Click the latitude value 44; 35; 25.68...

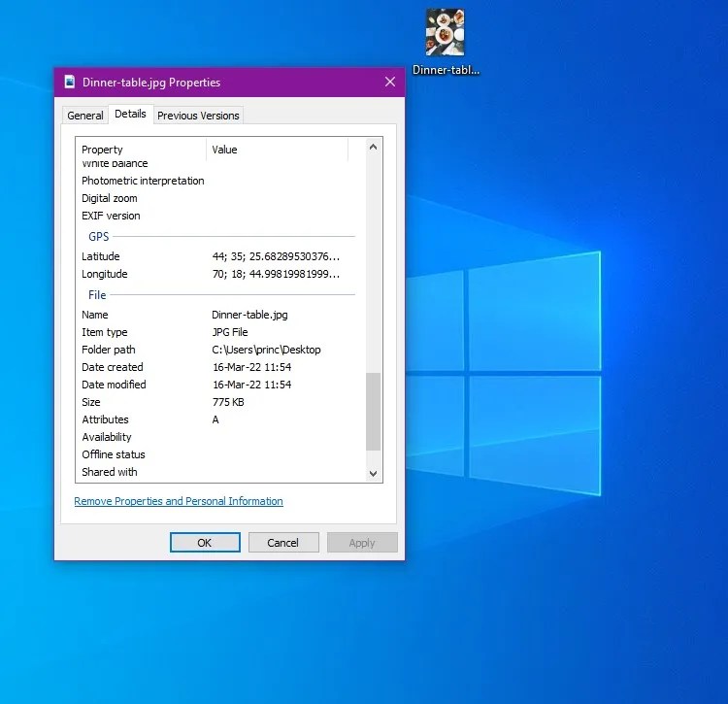[x=276, y=256]
